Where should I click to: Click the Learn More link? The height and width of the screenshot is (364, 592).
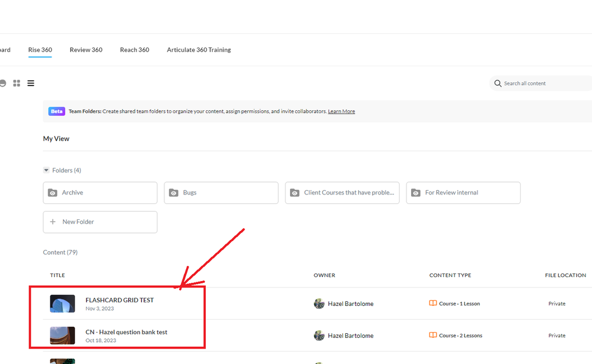[x=341, y=111]
